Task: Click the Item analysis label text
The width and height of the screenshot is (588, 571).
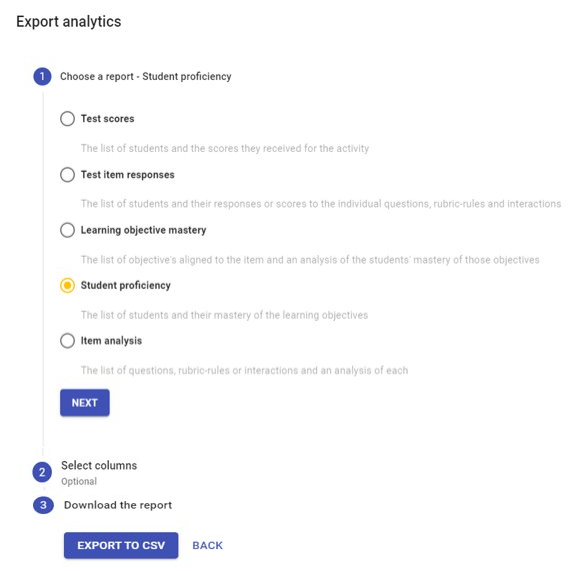Action: point(111,341)
